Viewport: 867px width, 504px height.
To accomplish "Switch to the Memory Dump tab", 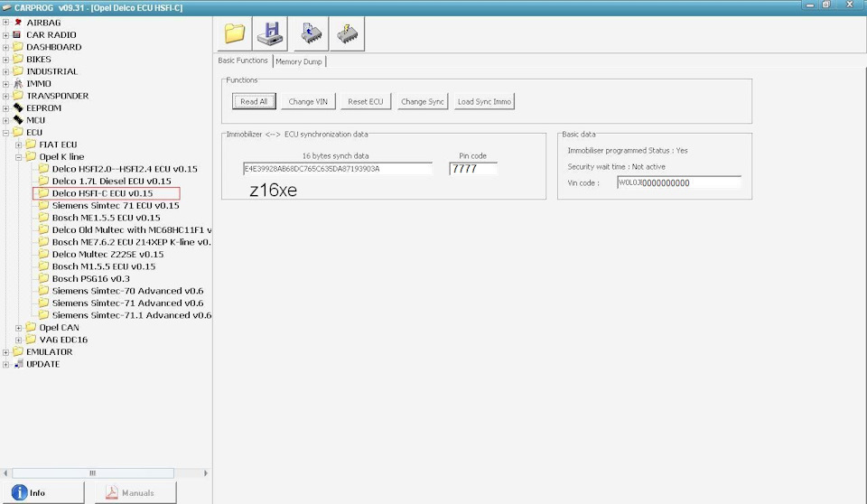I will 299,61.
